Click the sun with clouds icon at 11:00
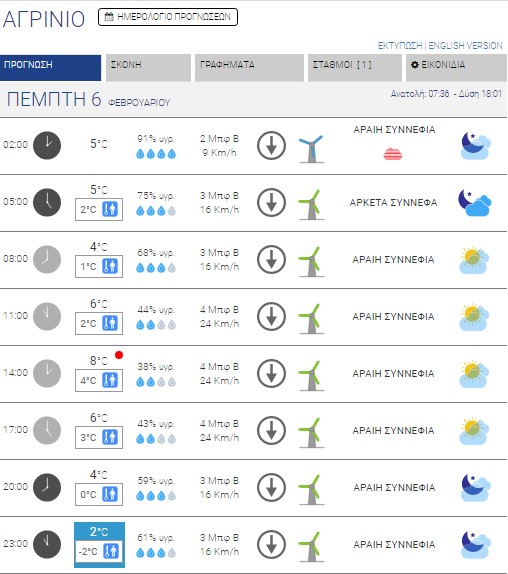This screenshot has height=574, width=508. [x=474, y=317]
